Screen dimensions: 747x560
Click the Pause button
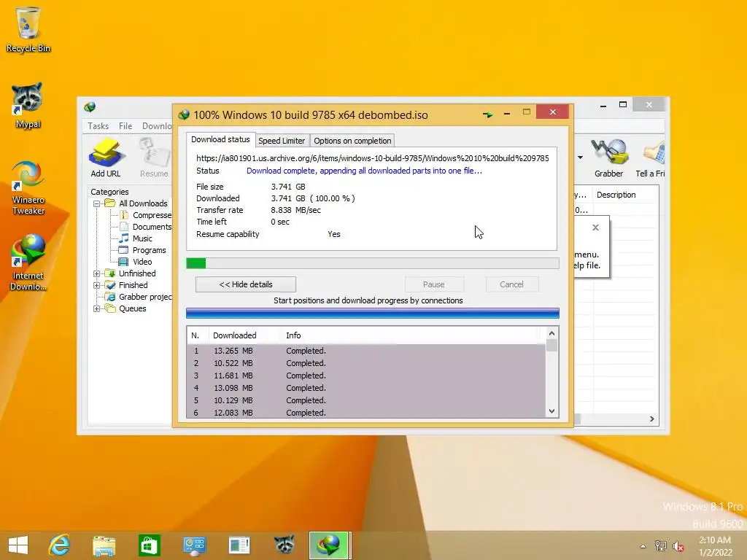click(434, 284)
